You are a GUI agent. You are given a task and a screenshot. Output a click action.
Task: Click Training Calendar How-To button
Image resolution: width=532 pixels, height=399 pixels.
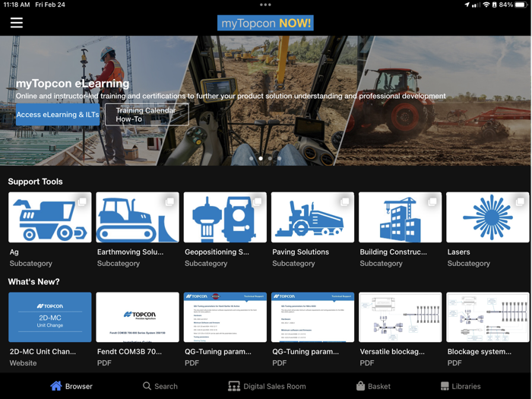point(147,115)
